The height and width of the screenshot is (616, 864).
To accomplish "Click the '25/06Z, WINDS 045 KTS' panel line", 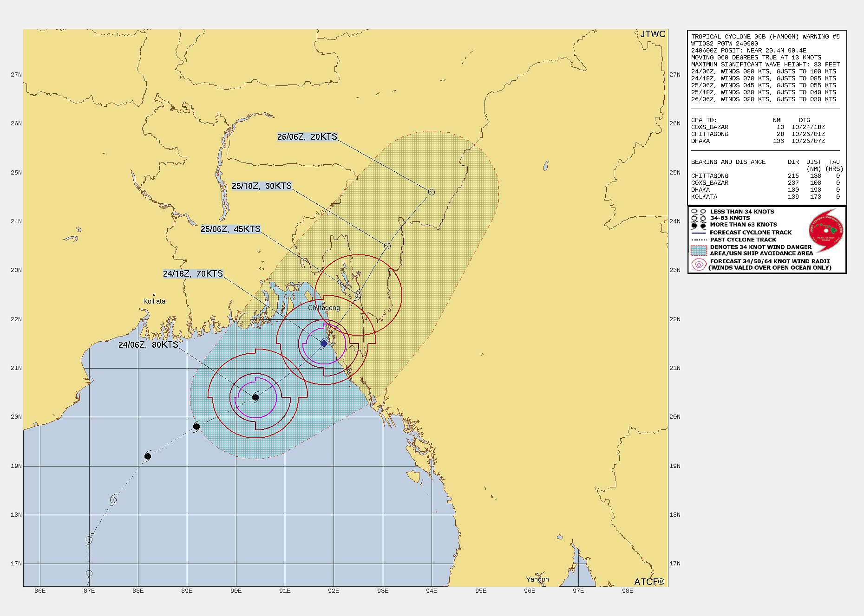I will (x=764, y=85).
